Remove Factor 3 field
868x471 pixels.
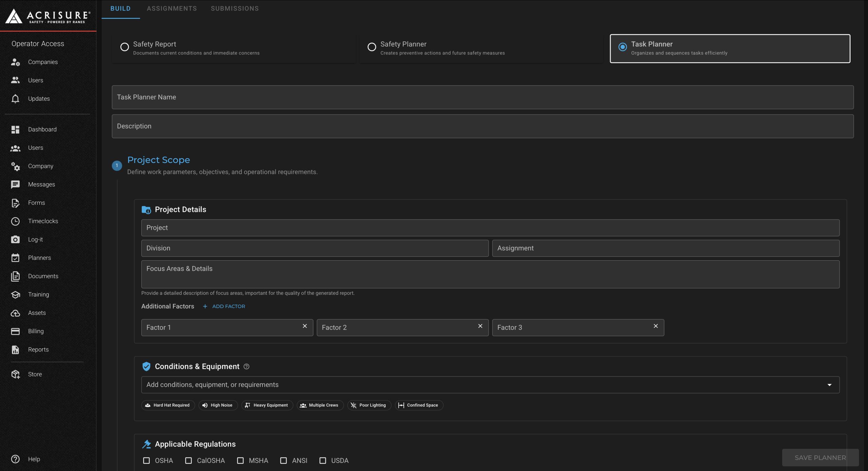pyautogui.click(x=656, y=326)
